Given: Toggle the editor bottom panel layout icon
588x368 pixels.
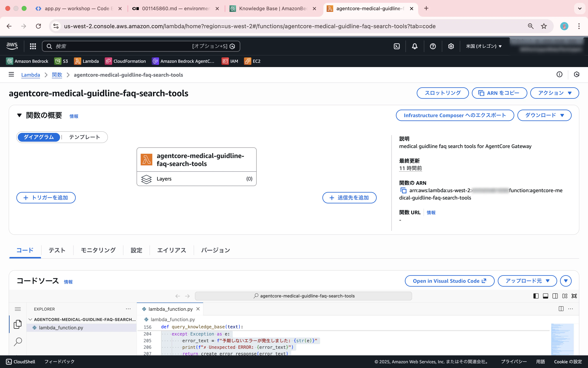Looking at the screenshot, I should (x=546, y=296).
